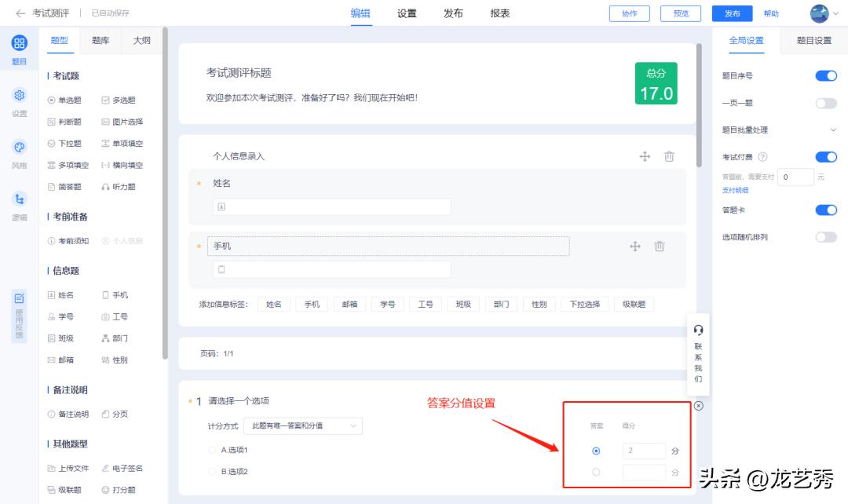
Task: Enable 一页一题 mode
Action: (x=826, y=103)
